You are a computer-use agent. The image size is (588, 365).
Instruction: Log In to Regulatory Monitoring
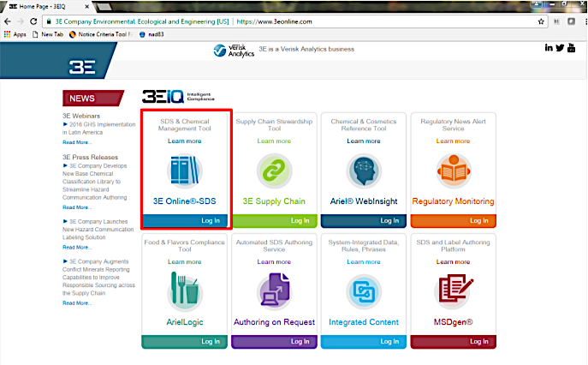479,220
